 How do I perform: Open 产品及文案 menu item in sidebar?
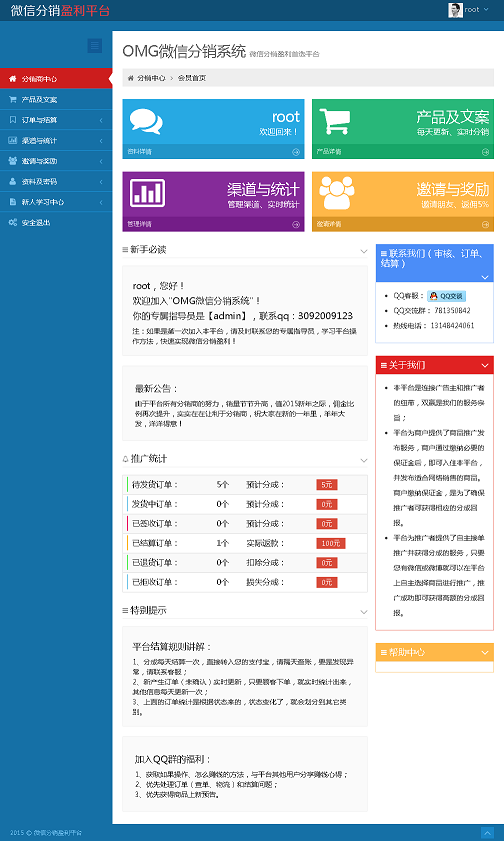tap(56, 99)
